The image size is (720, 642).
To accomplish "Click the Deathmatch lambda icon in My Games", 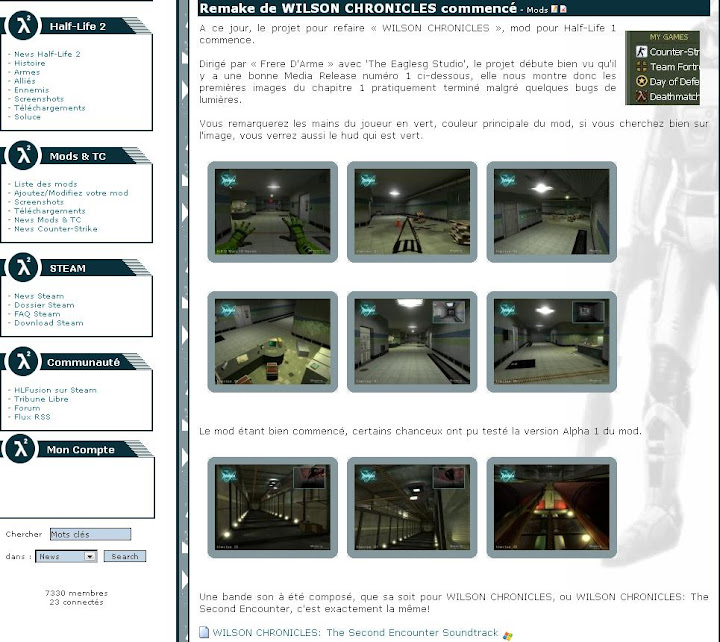I will tap(641, 96).
